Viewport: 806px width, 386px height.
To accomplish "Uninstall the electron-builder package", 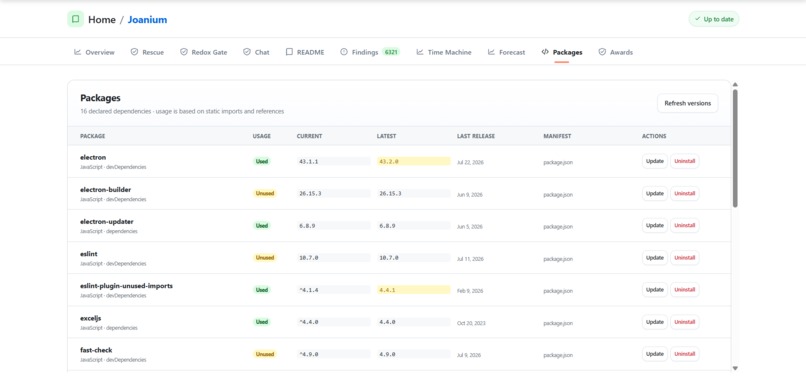I will (685, 194).
